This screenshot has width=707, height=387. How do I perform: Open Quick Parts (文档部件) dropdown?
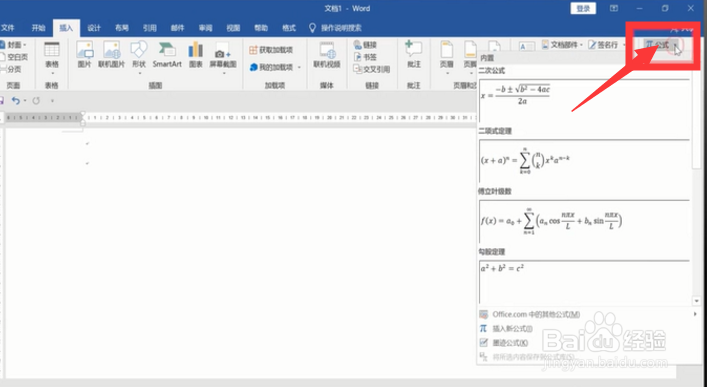click(x=562, y=45)
